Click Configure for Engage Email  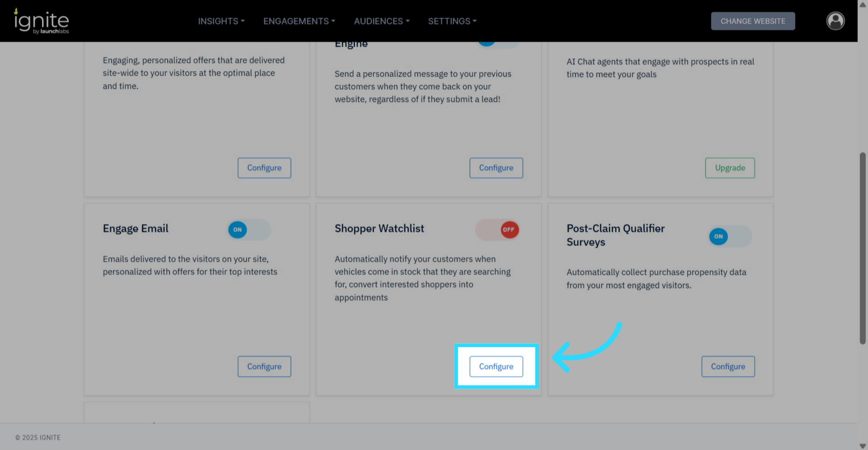point(264,366)
